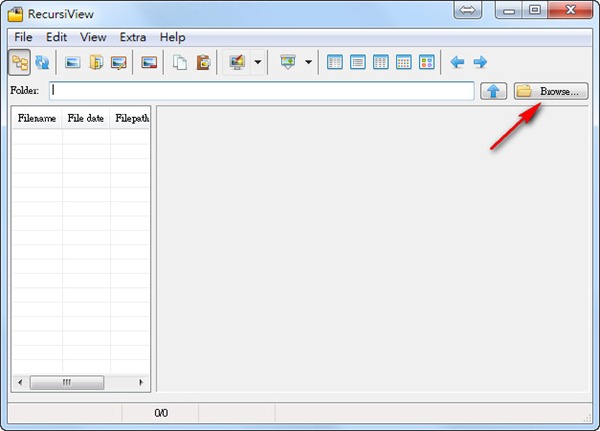600x431 pixels.
Task: Click the copy pages toolbar icon
Action: tap(180, 62)
